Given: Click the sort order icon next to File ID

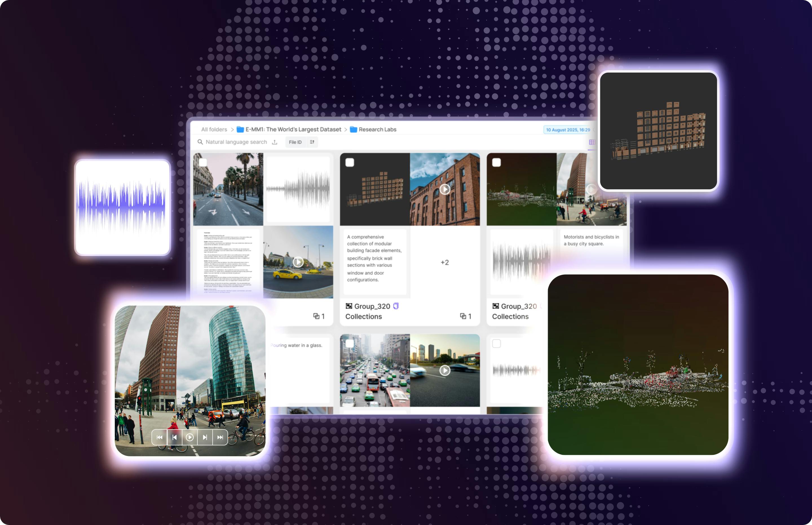Looking at the screenshot, I should 312,142.
